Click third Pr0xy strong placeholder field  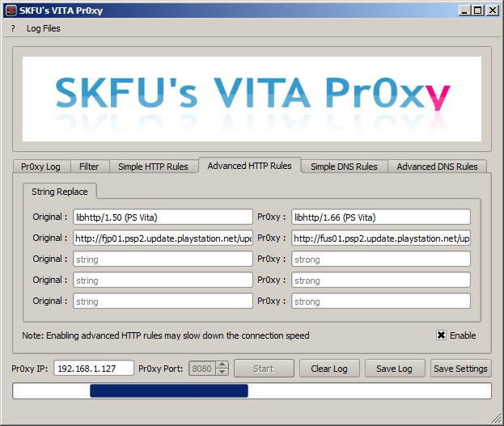[x=381, y=259]
